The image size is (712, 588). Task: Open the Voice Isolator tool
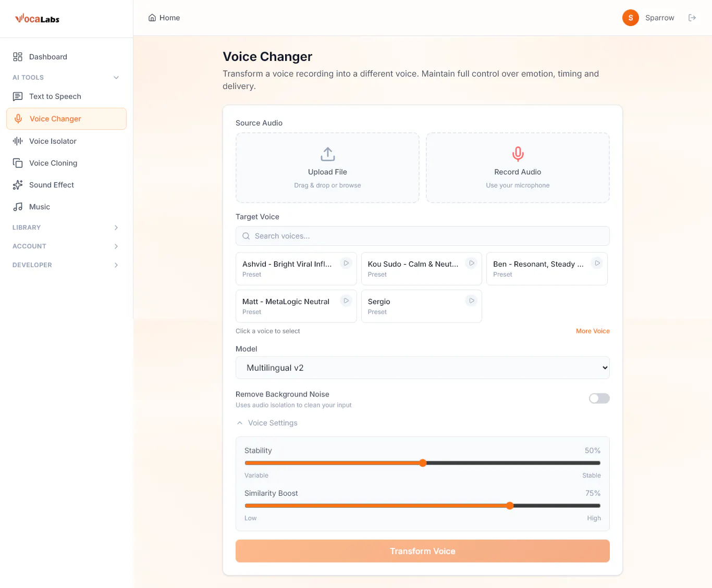pos(66,141)
